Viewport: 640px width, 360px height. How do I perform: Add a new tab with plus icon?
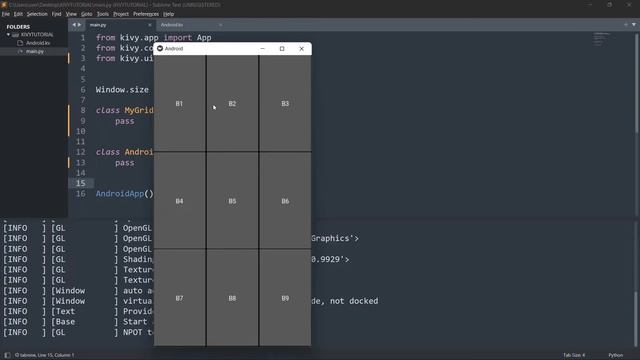point(626,25)
